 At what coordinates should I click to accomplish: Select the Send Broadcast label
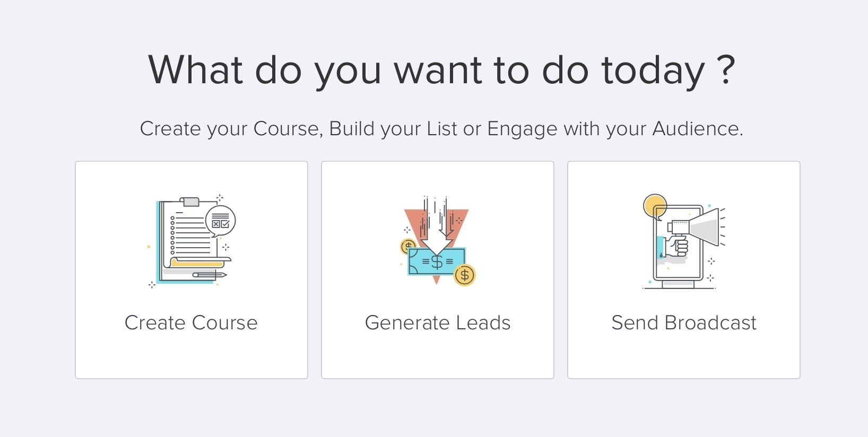coord(684,322)
